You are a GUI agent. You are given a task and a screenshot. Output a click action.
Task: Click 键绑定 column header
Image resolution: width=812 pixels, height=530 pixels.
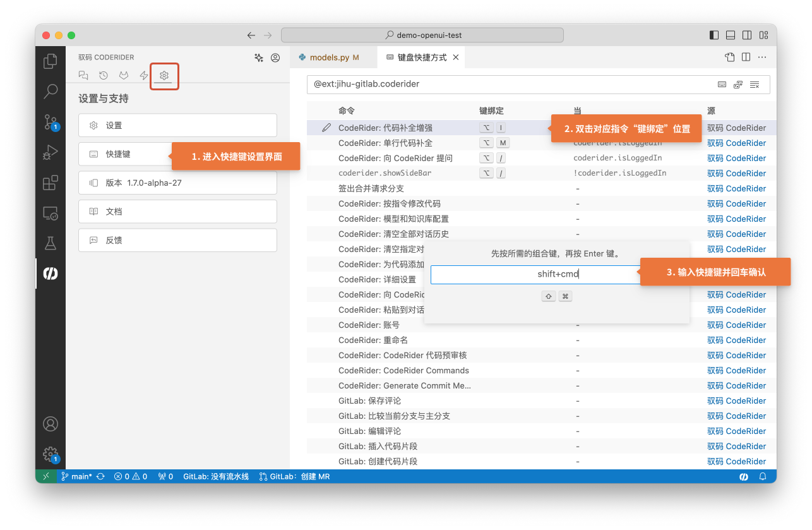coord(491,111)
